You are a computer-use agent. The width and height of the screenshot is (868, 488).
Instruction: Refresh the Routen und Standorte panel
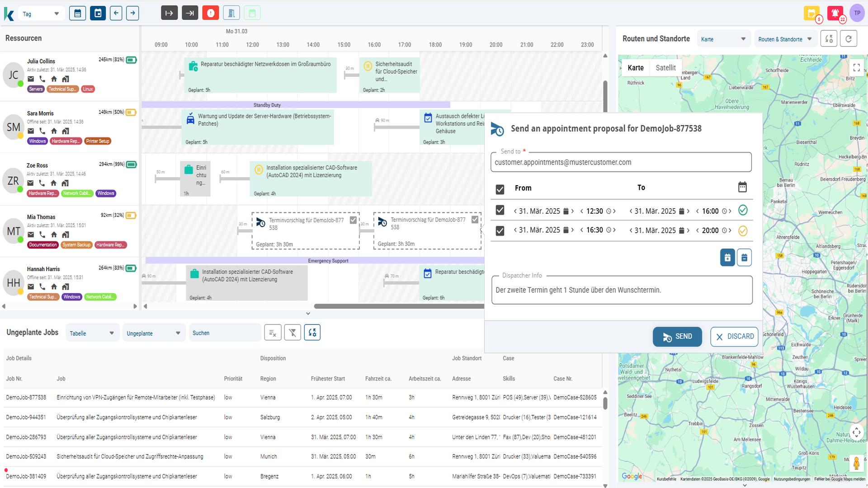coord(849,39)
